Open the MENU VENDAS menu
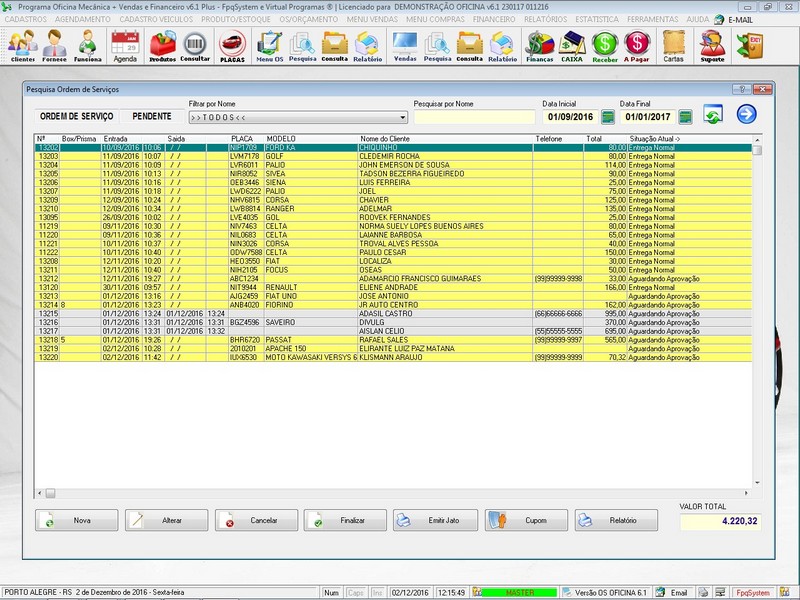The height and width of the screenshot is (600, 800). pyautogui.click(x=372, y=19)
